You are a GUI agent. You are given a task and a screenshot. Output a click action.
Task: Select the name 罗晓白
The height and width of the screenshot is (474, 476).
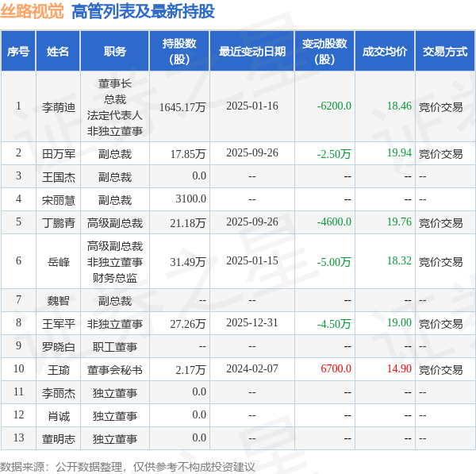pyautogui.click(x=58, y=347)
